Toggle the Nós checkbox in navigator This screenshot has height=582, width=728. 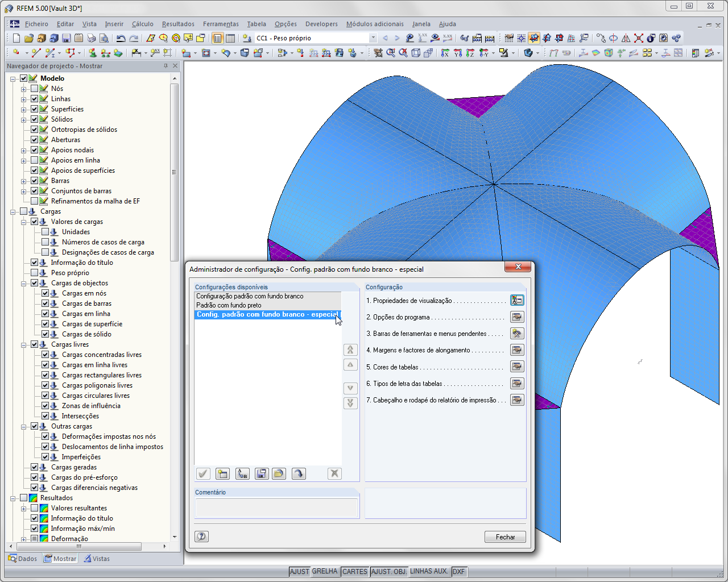click(35, 89)
